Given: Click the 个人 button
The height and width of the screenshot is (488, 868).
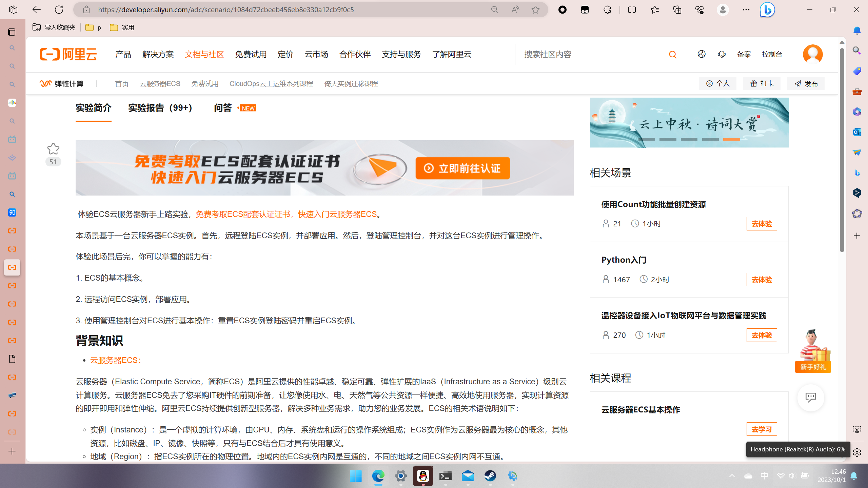Looking at the screenshot, I should click(x=717, y=83).
